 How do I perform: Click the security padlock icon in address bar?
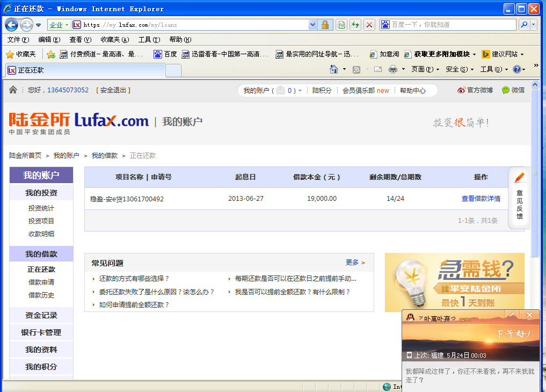coord(325,25)
